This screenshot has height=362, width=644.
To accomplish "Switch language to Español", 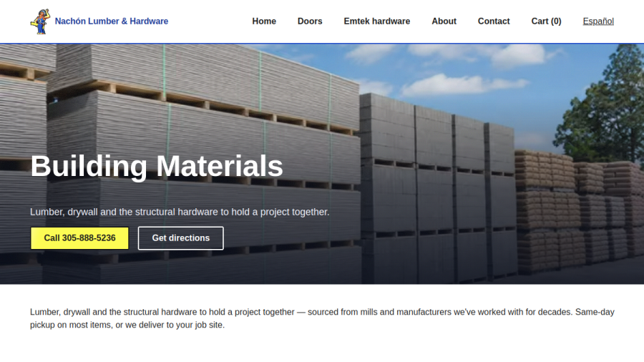I will pyautogui.click(x=598, y=21).
